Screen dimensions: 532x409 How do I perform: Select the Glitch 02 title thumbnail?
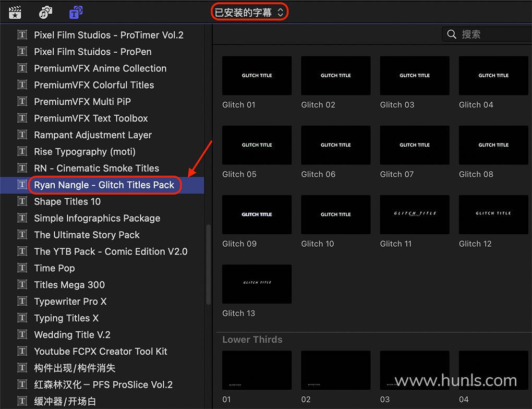click(335, 75)
